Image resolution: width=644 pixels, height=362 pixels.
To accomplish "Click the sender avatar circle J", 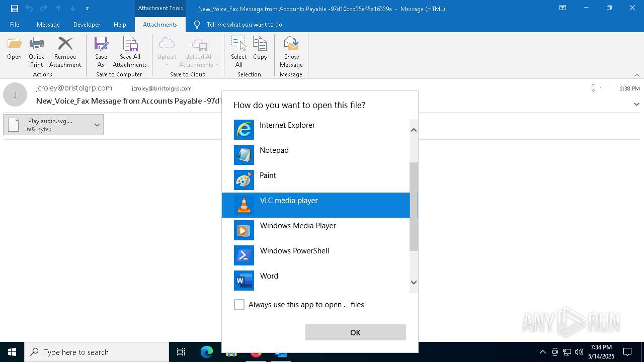I will (15, 95).
